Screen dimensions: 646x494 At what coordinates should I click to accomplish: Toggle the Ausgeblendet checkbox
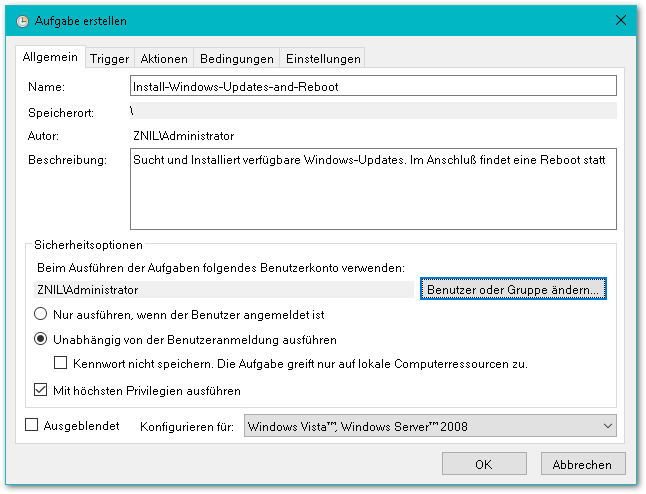pos(31,426)
